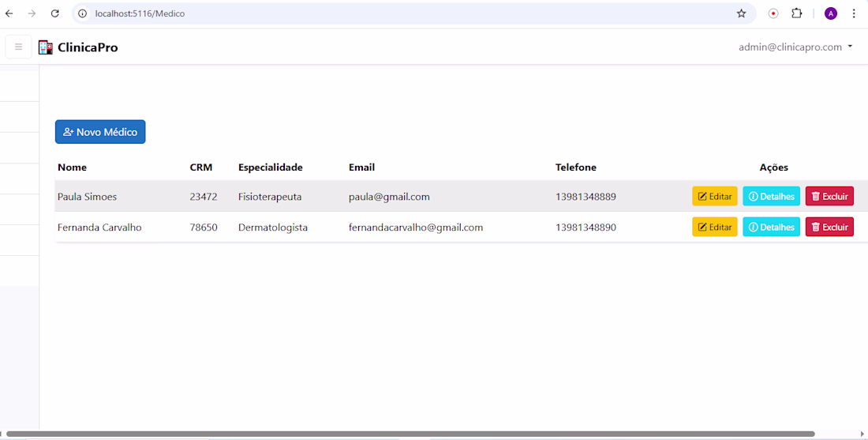The width and height of the screenshot is (868, 440).
Task: Click CRM value 23472
Action: click(x=203, y=197)
